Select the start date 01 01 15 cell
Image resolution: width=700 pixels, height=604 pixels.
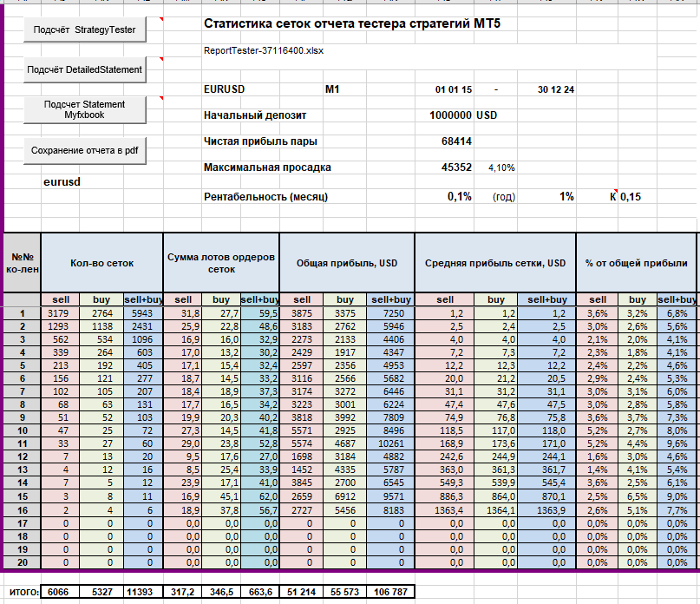coord(454,89)
